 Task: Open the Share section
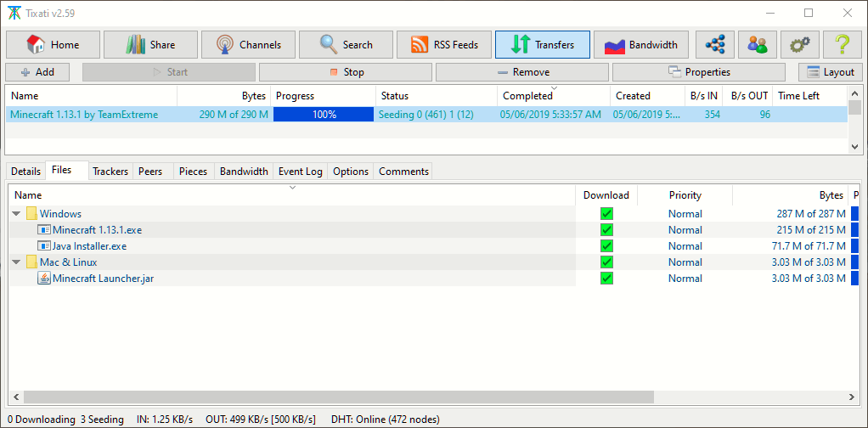point(150,45)
